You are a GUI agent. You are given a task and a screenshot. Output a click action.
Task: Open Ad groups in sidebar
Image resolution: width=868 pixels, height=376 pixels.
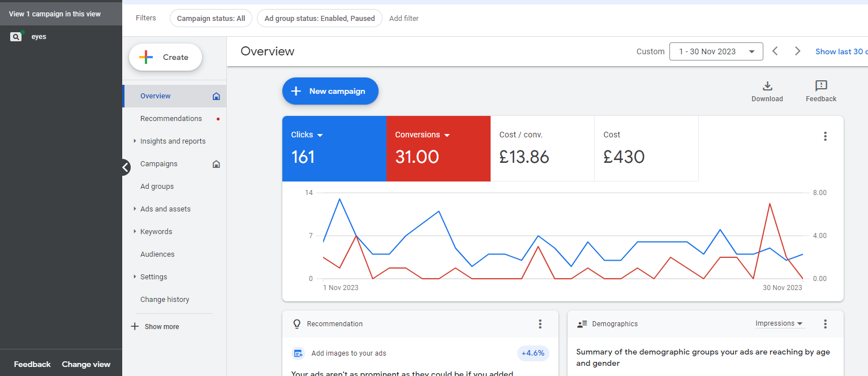pyautogui.click(x=157, y=187)
